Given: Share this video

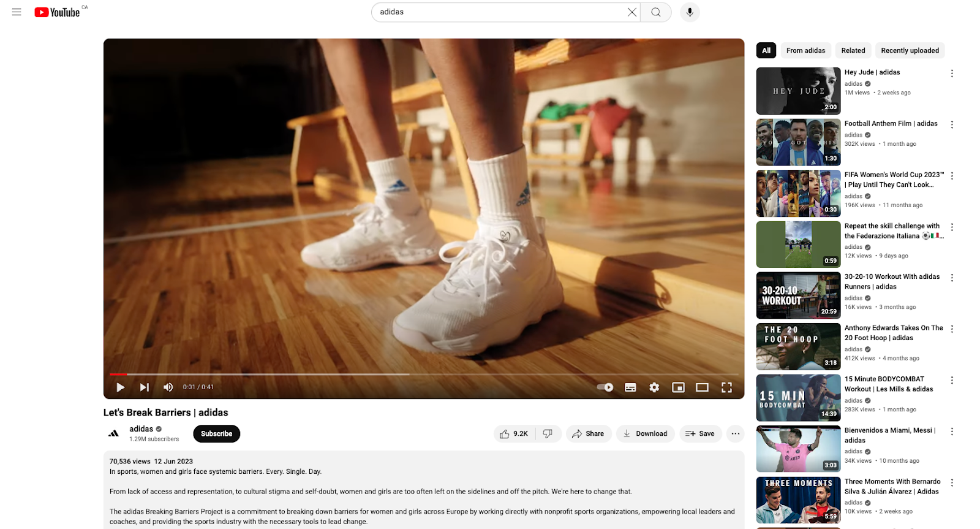Looking at the screenshot, I should [588, 434].
